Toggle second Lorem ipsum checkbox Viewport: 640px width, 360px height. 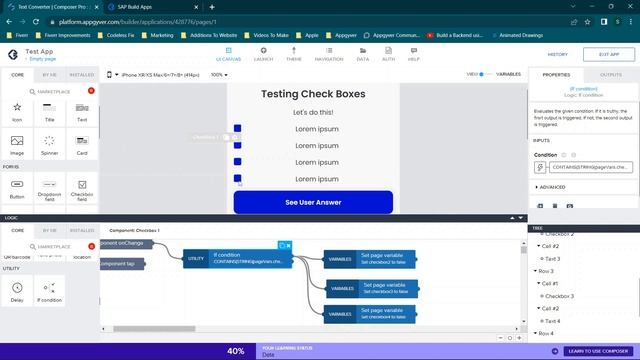tap(238, 145)
